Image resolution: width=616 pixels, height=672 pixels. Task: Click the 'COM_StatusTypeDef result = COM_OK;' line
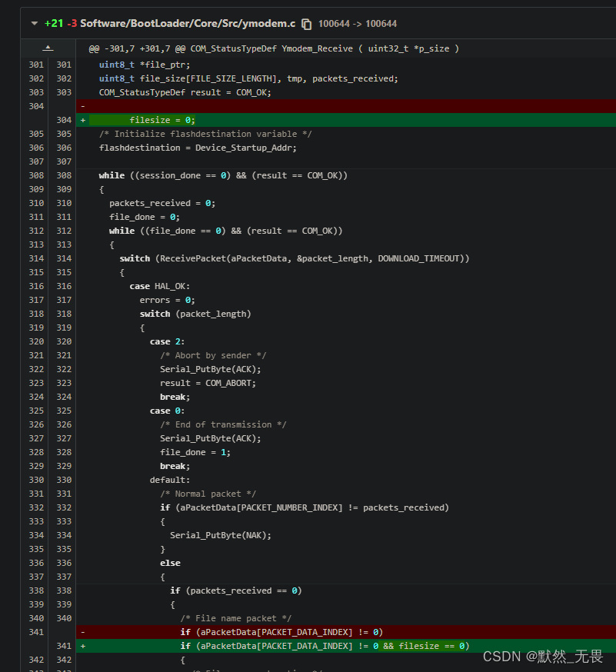[x=185, y=92]
